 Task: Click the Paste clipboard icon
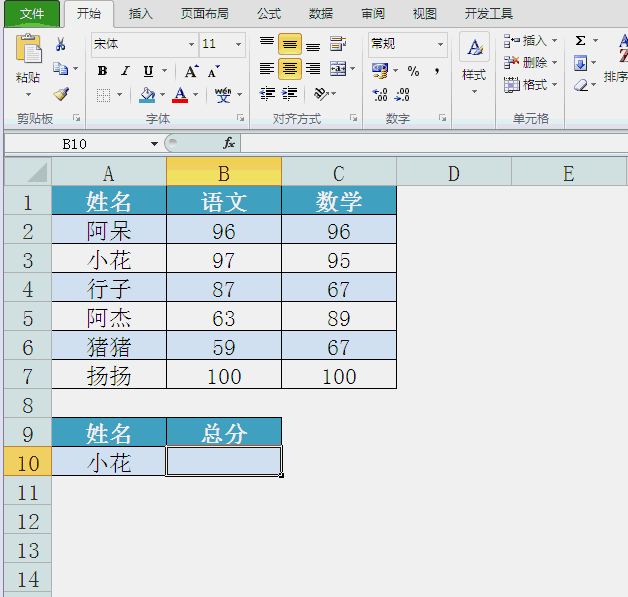tap(28, 49)
